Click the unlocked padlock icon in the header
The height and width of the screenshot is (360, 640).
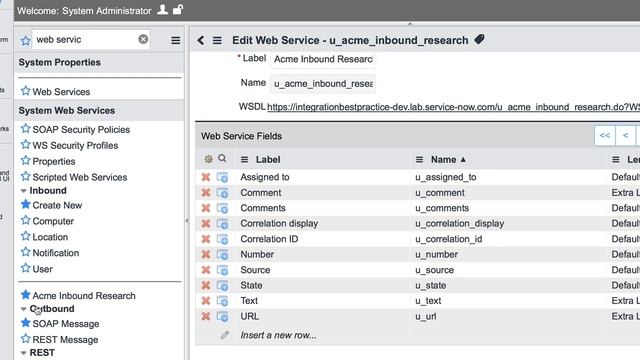tap(178, 9)
